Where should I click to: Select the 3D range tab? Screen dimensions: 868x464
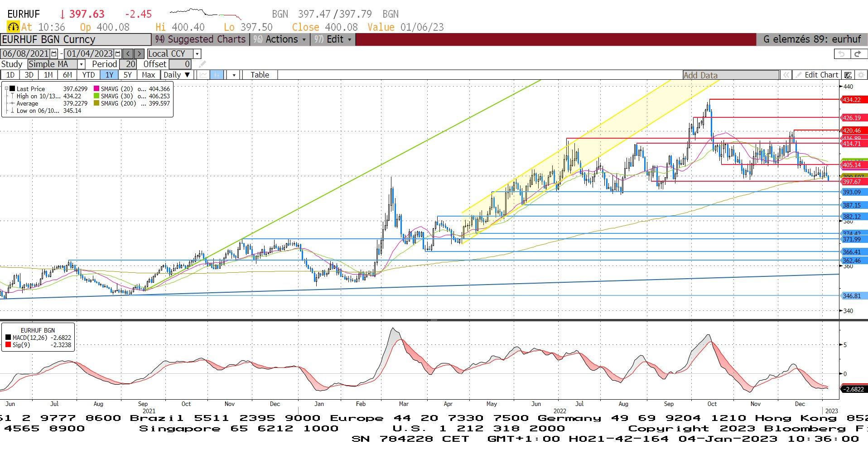coord(29,75)
